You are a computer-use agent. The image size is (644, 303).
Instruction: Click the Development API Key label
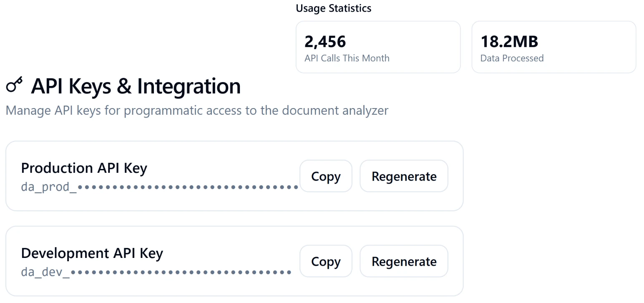[92, 253]
